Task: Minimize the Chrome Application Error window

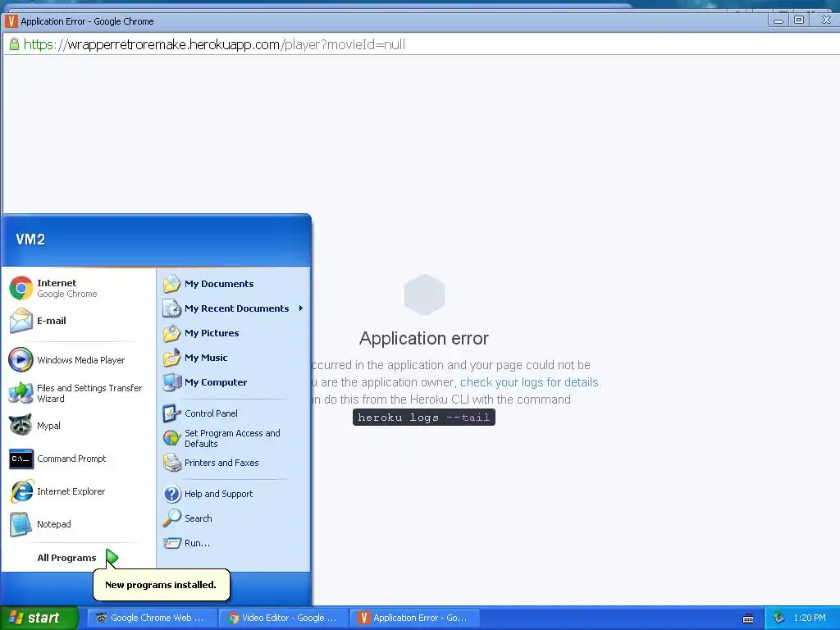Action: 778,21
